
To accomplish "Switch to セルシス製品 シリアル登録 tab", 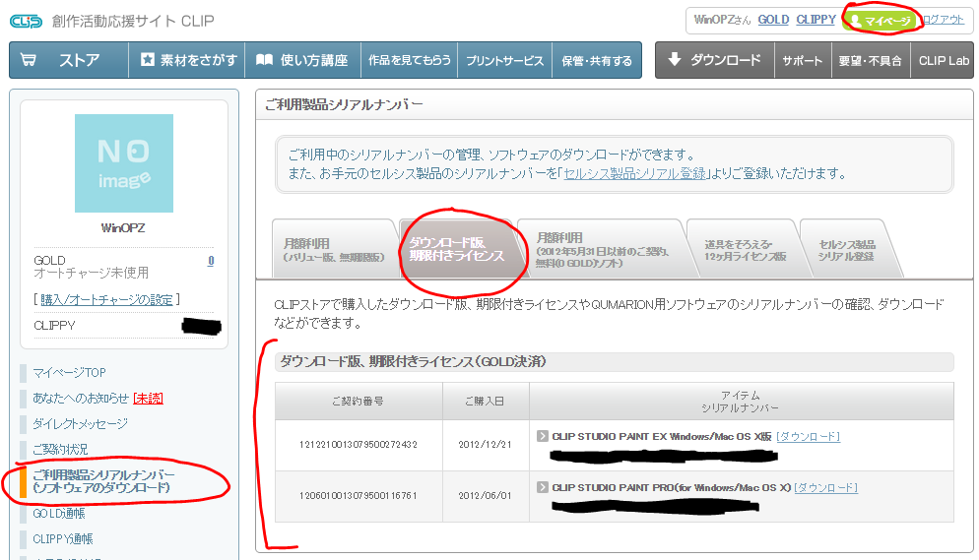I will tap(847, 250).
